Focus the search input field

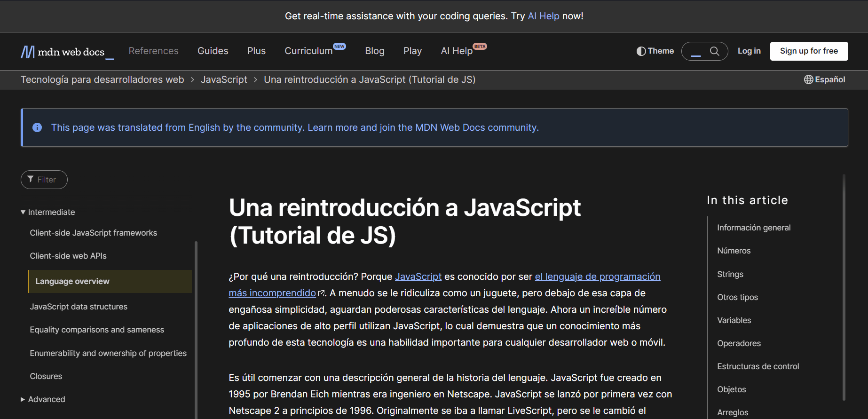(696, 51)
